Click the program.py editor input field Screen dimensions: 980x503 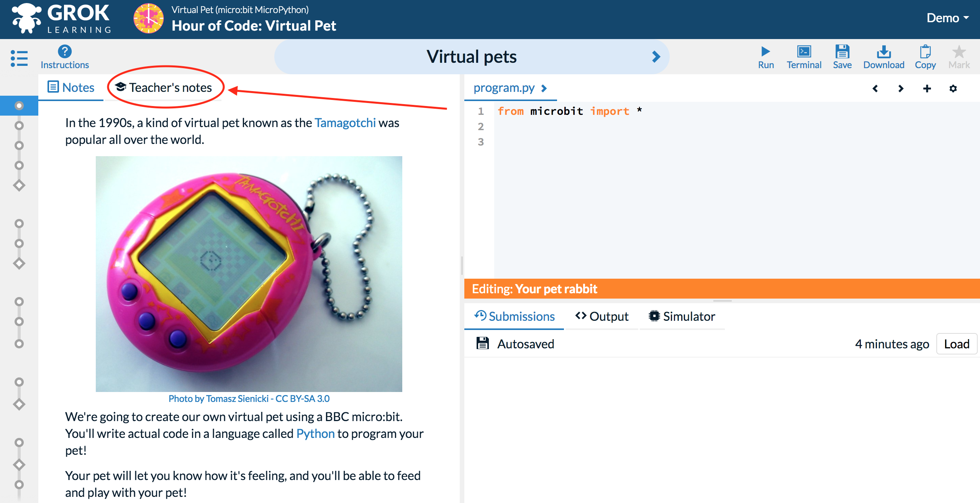click(706, 186)
